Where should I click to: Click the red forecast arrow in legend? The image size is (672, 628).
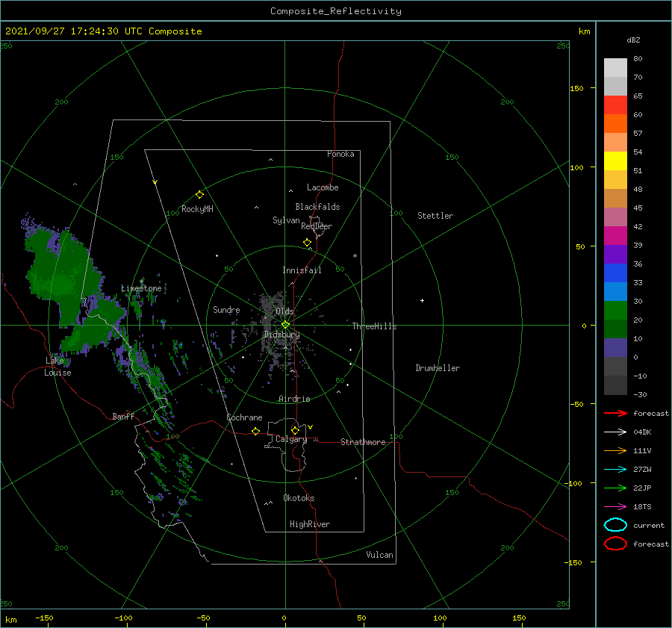coord(615,413)
